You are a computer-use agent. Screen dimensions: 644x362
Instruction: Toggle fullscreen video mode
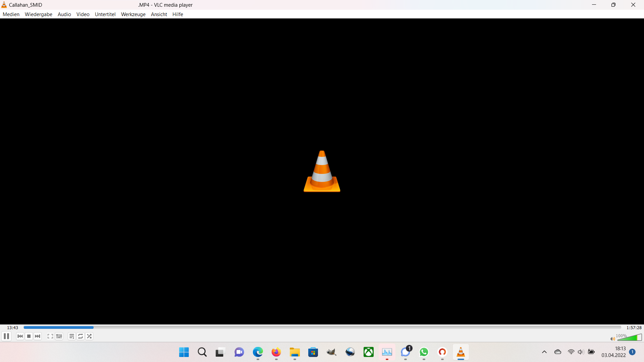click(50, 336)
